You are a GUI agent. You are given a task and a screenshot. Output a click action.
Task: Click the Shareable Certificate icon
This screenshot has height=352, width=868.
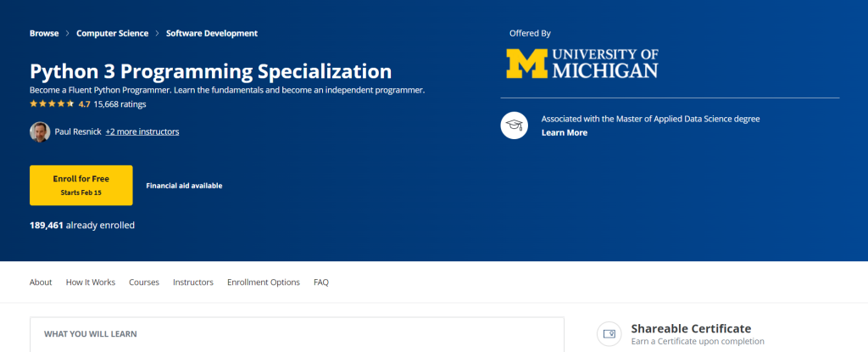coord(609,333)
